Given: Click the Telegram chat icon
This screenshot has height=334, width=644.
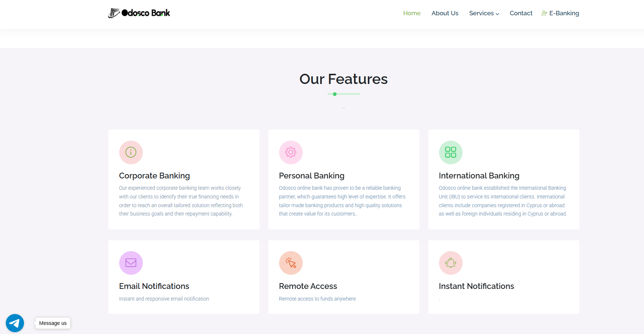Looking at the screenshot, I should (x=15, y=323).
